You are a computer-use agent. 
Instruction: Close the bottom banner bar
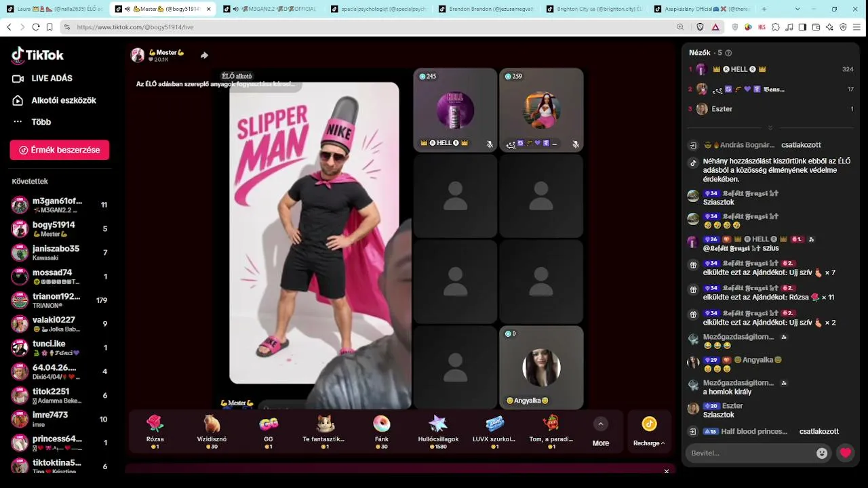667,471
